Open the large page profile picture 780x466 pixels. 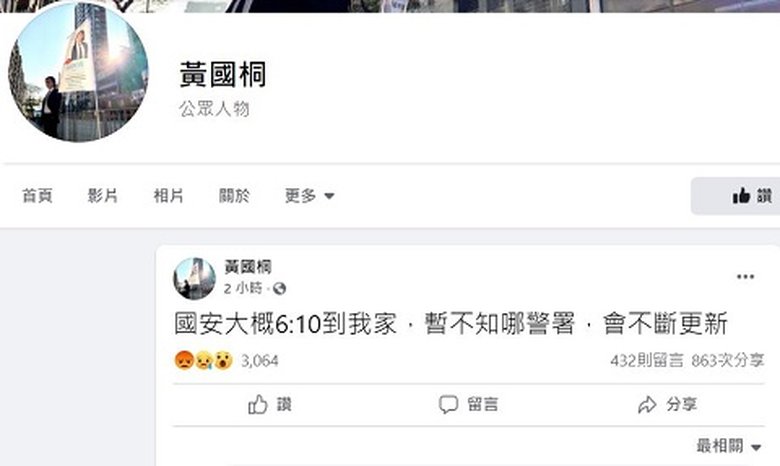click(78, 72)
